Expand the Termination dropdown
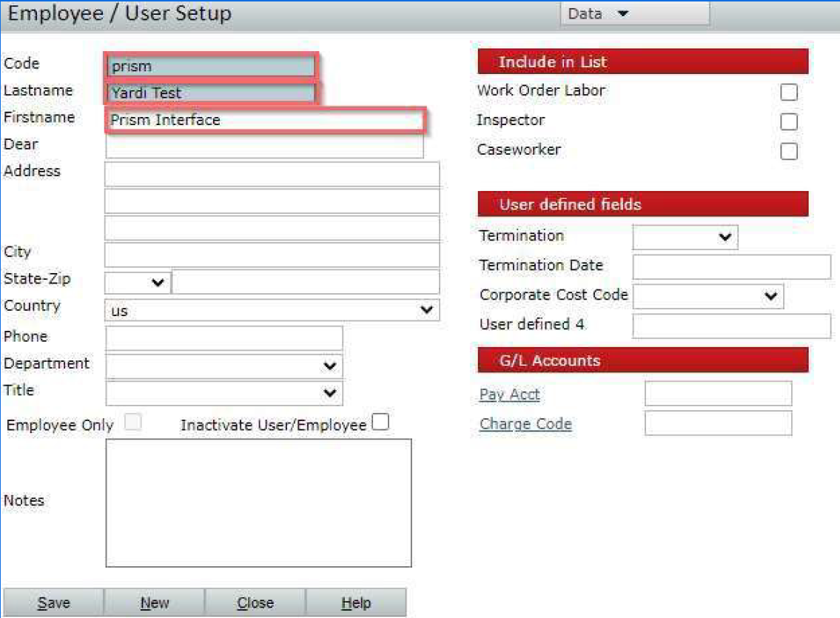840x618 pixels. 685,237
